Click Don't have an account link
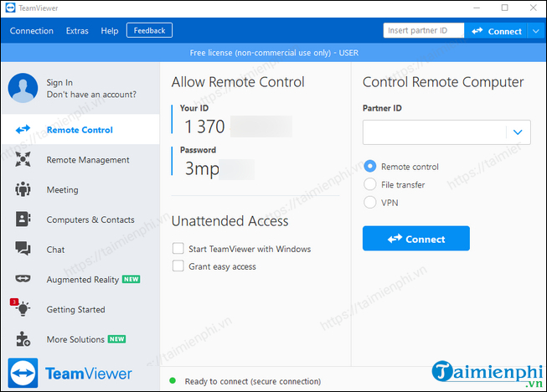The height and width of the screenshot is (392, 547). (x=91, y=94)
